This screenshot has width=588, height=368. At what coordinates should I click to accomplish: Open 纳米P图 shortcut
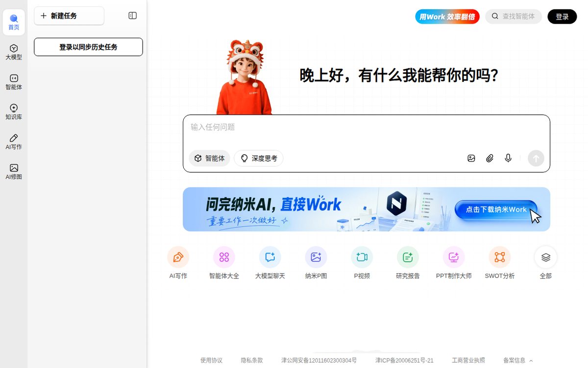point(316,263)
